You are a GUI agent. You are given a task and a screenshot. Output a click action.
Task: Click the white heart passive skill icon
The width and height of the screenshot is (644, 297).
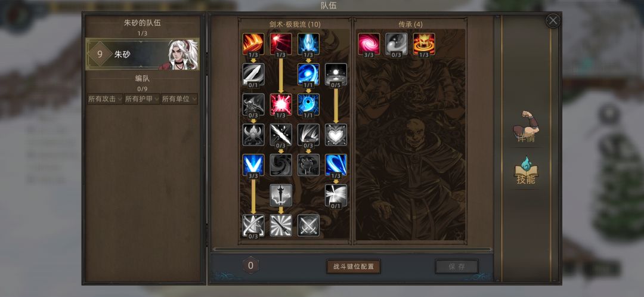tap(336, 135)
